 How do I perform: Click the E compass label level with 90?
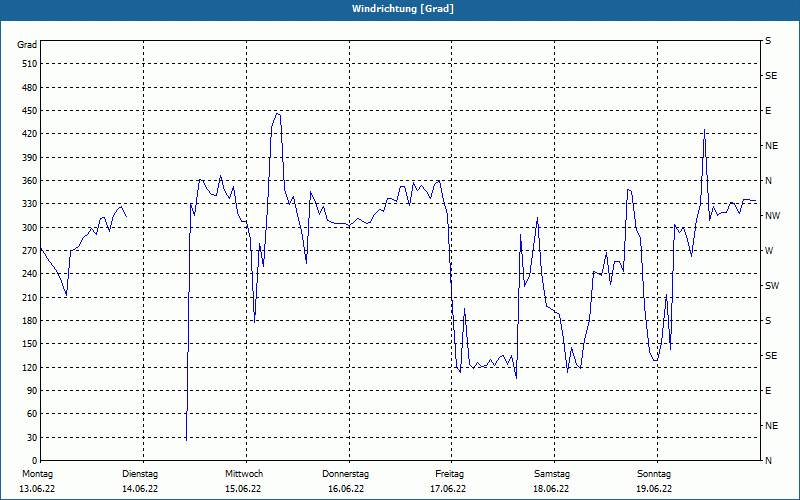[x=768, y=390]
